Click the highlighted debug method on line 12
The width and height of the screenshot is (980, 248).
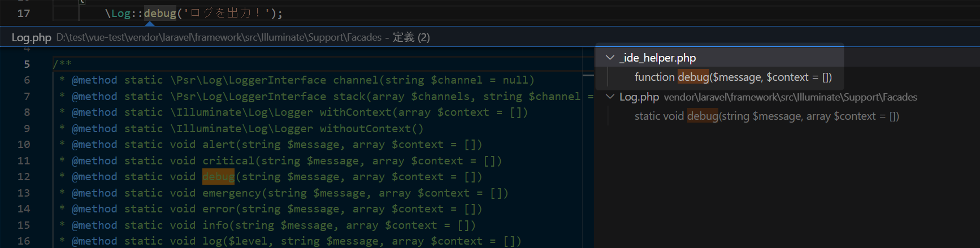[x=218, y=177]
